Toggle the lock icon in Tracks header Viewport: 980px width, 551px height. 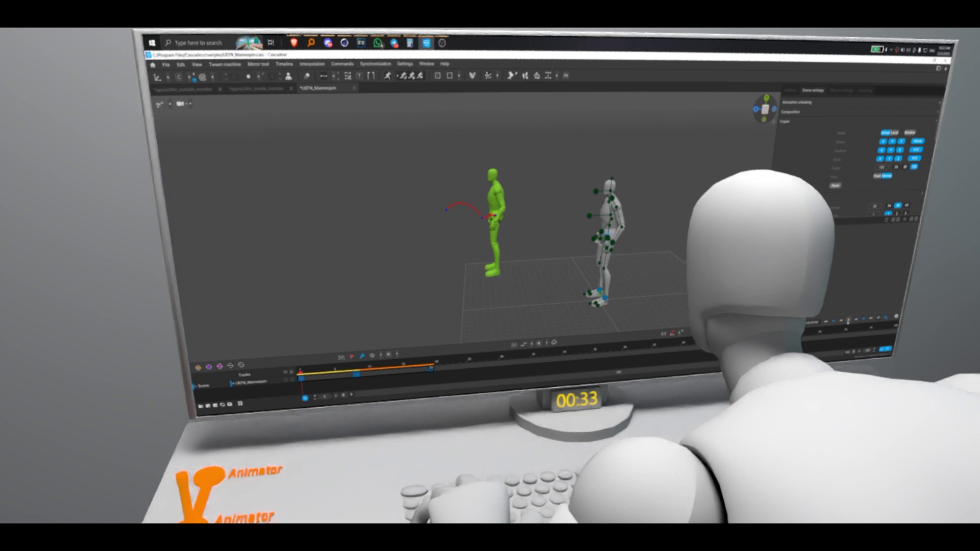point(291,371)
